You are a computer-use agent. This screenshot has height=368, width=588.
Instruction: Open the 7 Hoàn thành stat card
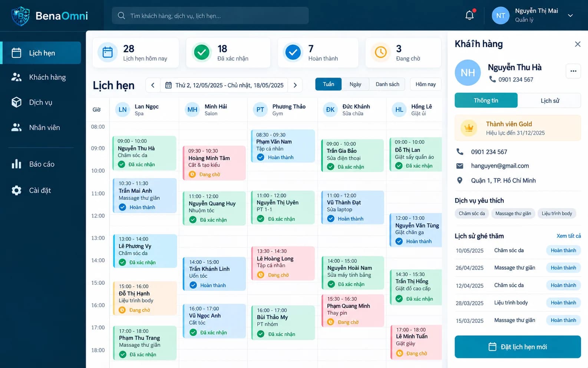click(318, 53)
